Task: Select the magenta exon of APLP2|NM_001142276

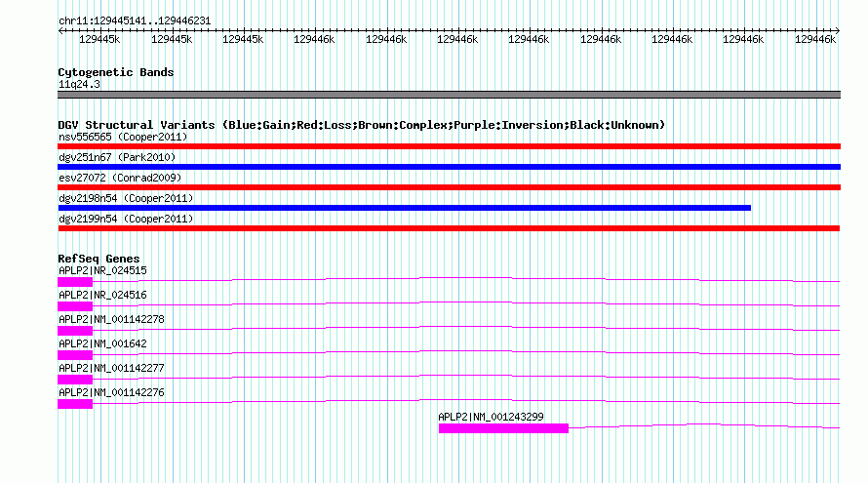Action: tap(75, 404)
